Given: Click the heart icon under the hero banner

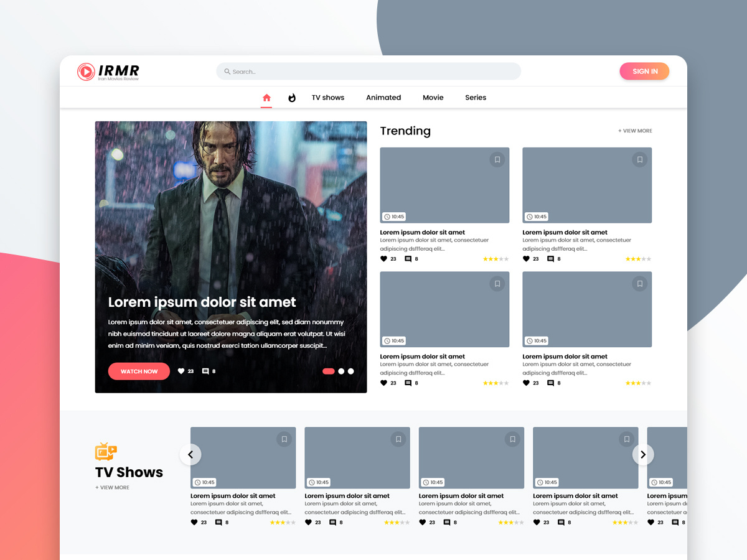Looking at the screenshot, I should coord(181,371).
